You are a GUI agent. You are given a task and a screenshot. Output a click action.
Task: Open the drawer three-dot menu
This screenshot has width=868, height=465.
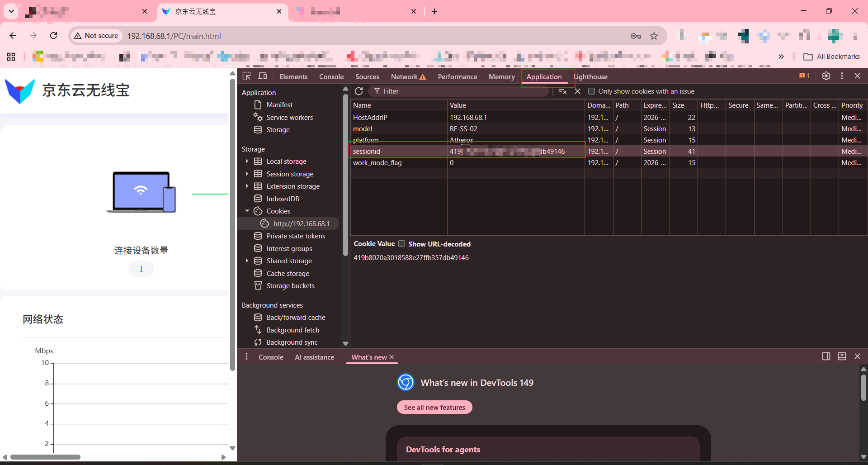pos(246,356)
